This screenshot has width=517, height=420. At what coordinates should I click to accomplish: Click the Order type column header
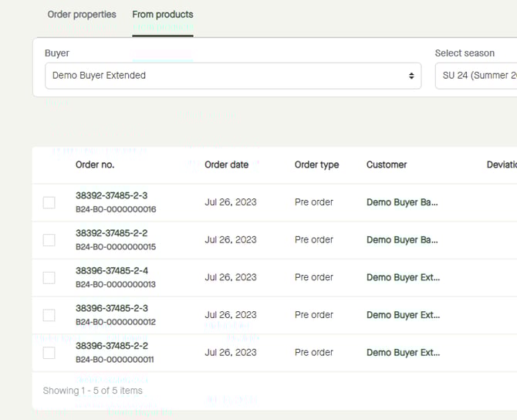click(x=316, y=164)
